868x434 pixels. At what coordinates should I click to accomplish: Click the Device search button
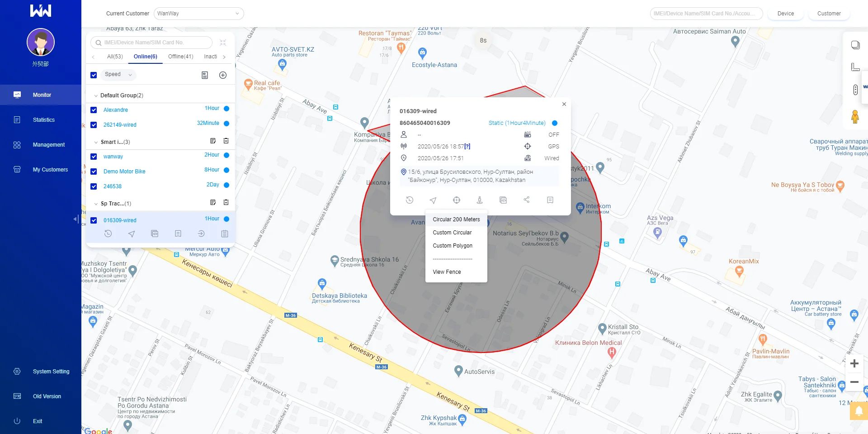coord(786,14)
